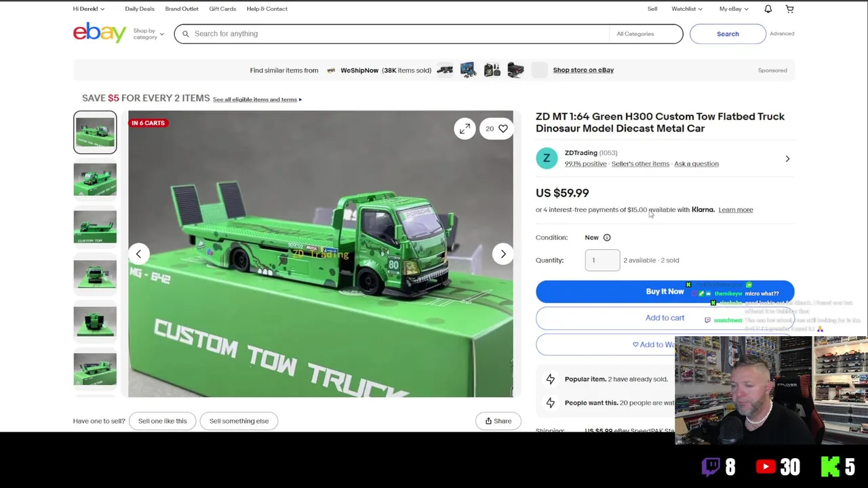Show the previous product image
This screenshot has width=868, height=488.
138,254
